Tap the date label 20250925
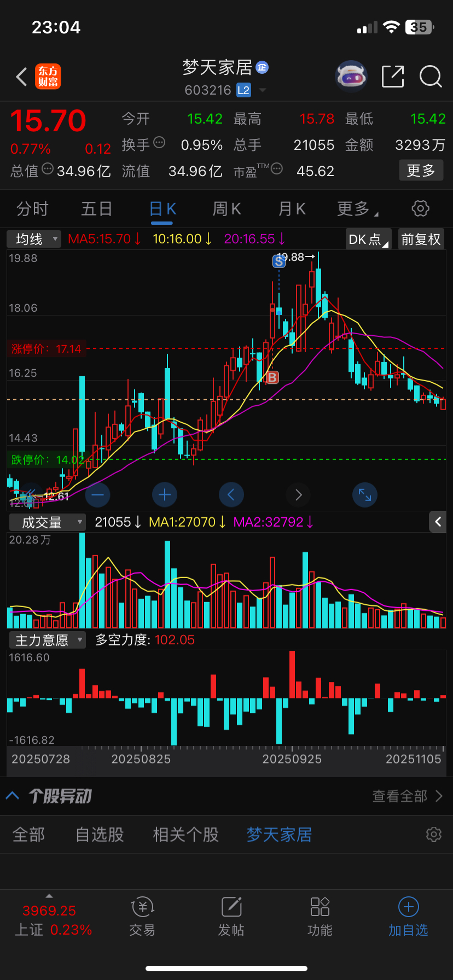The image size is (453, 980). 292,759
